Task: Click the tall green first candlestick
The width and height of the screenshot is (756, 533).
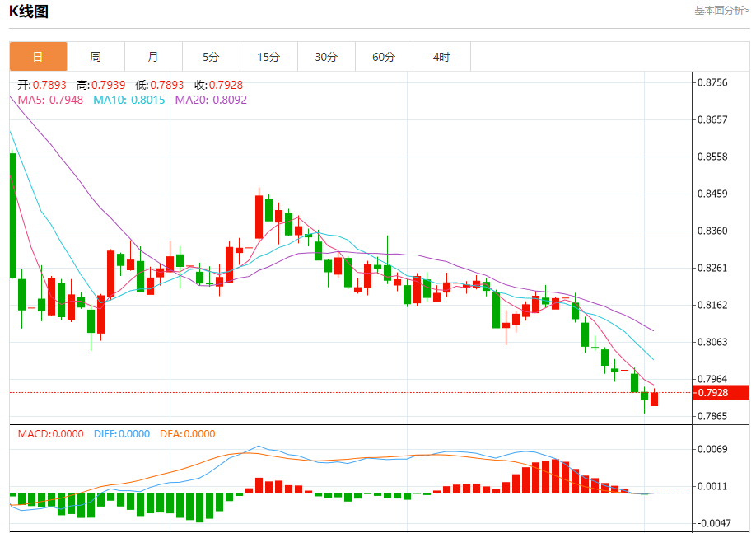Action: coord(12,215)
